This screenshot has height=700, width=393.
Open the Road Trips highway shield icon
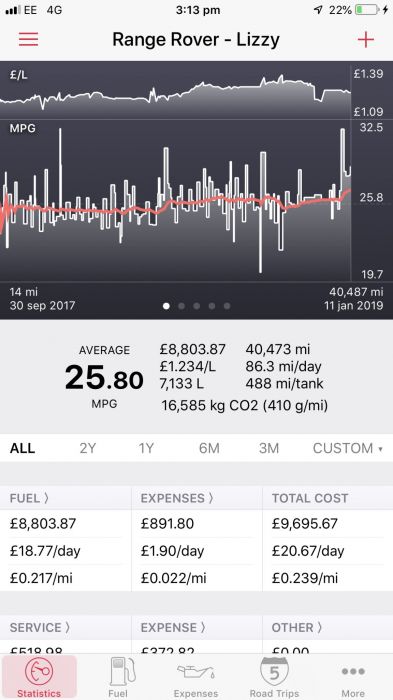274,671
